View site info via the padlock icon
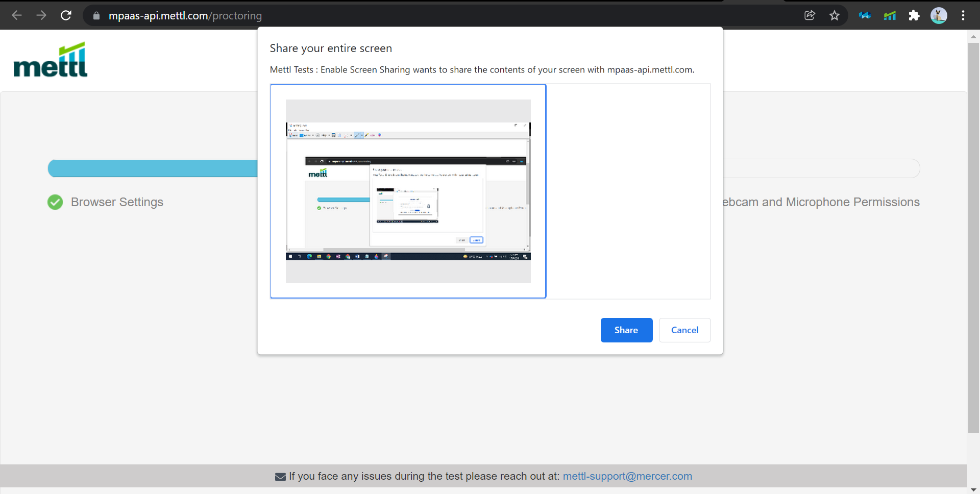The image size is (980, 494). (x=96, y=16)
